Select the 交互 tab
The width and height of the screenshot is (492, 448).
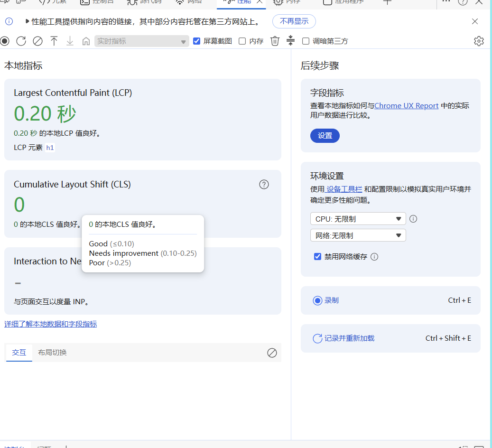click(19, 353)
